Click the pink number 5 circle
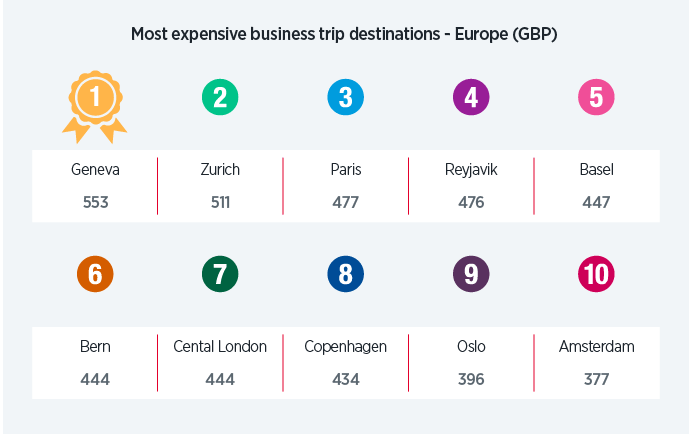Image resolution: width=689 pixels, height=434 pixels. click(596, 97)
